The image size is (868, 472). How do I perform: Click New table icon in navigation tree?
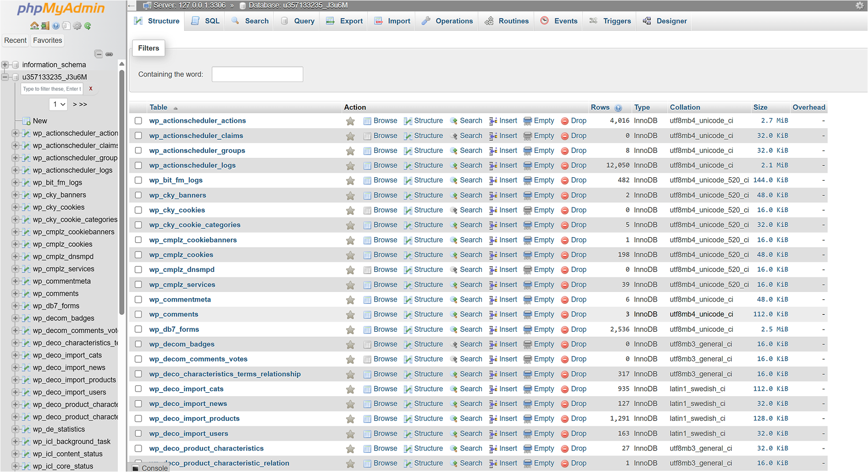click(26, 121)
